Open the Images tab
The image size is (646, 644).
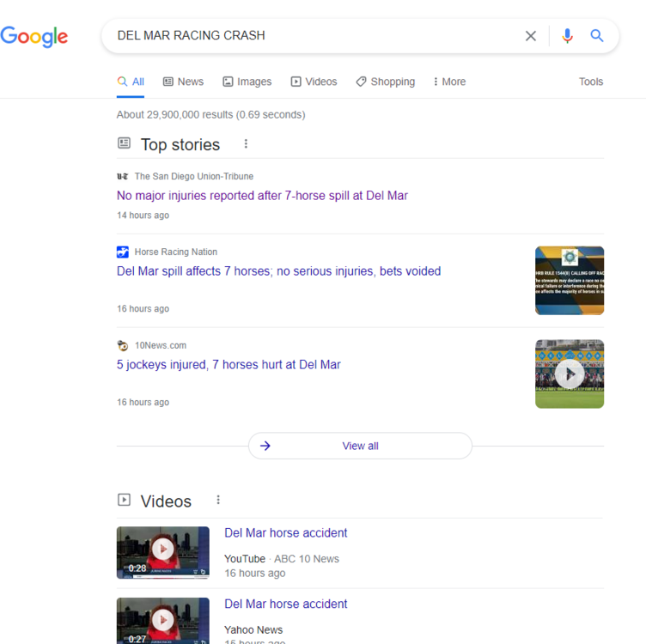click(247, 82)
